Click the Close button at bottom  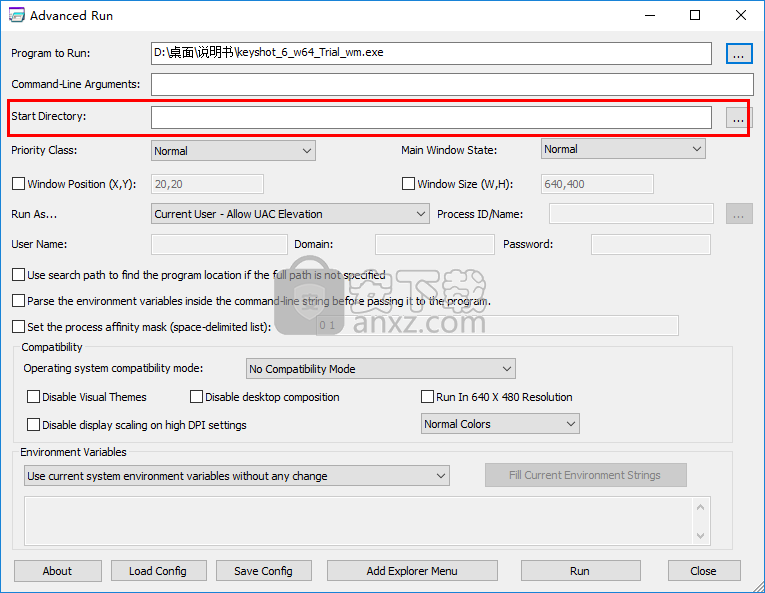pos(704,571)
